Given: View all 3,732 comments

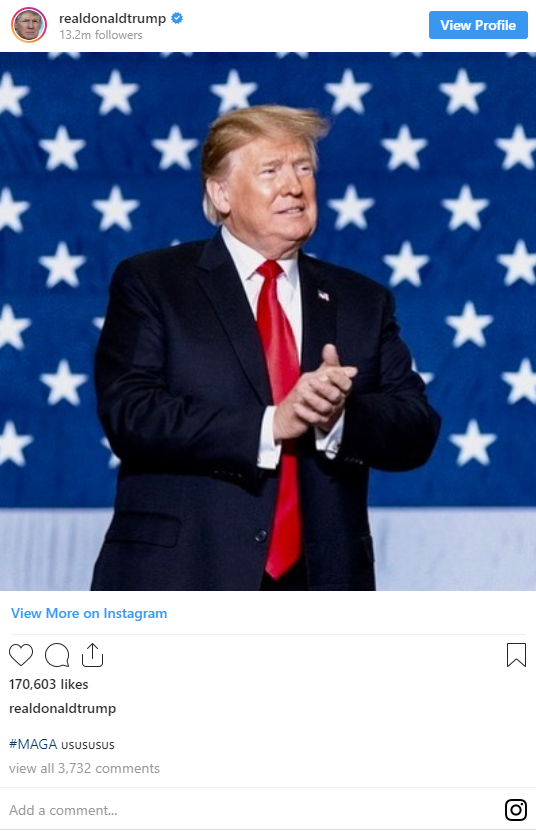Looking at the screenshot, I should pos(84,768).
